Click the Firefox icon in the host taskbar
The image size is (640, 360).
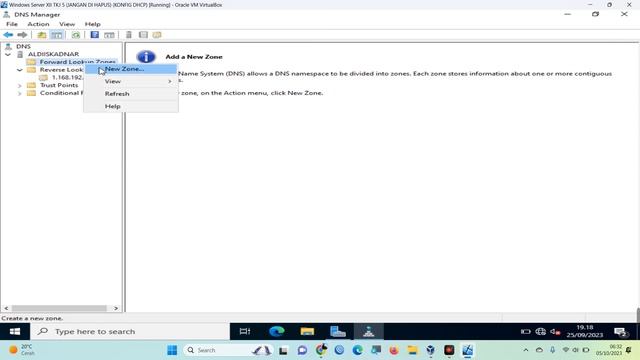tap(394, 350)
